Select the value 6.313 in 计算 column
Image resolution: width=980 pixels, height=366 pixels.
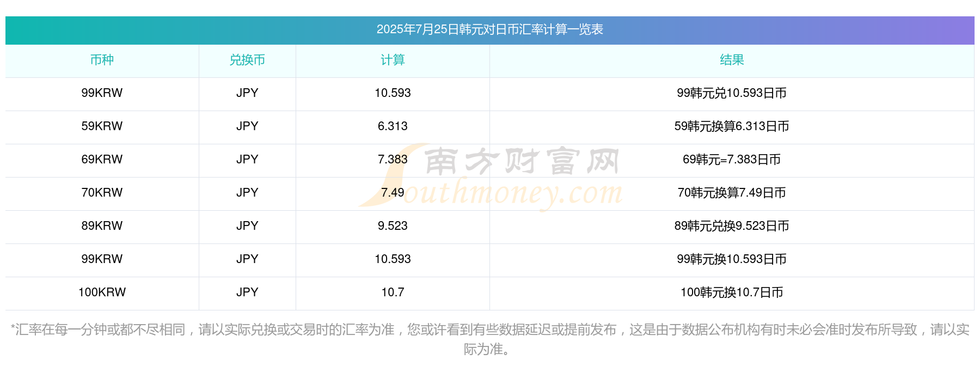point(393,126)
